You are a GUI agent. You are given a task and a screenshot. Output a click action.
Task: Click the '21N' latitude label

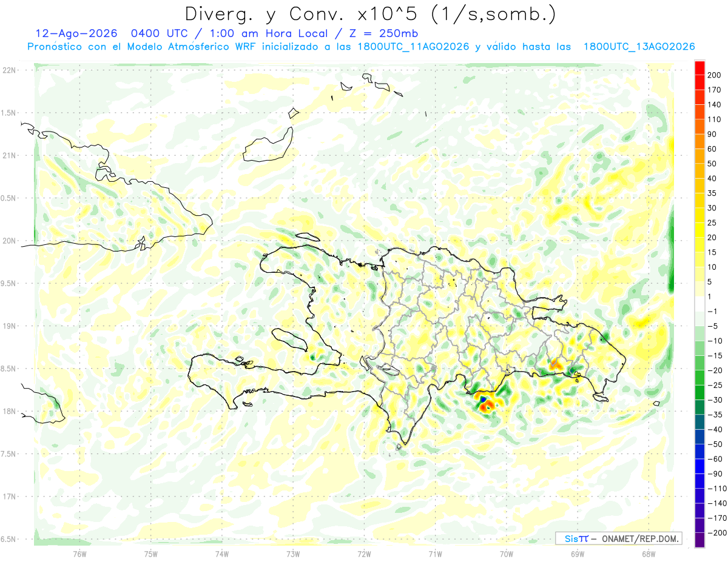coord(8,155)
